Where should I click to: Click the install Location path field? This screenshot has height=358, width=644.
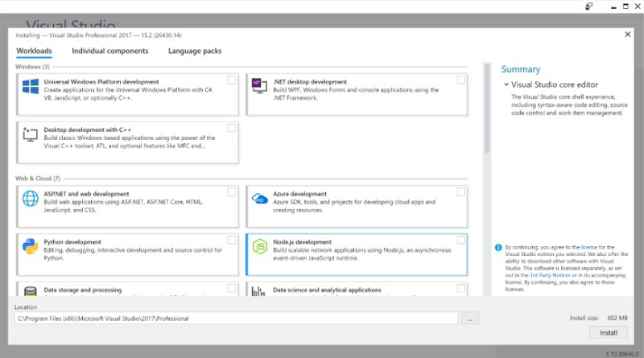coord(236,318)
